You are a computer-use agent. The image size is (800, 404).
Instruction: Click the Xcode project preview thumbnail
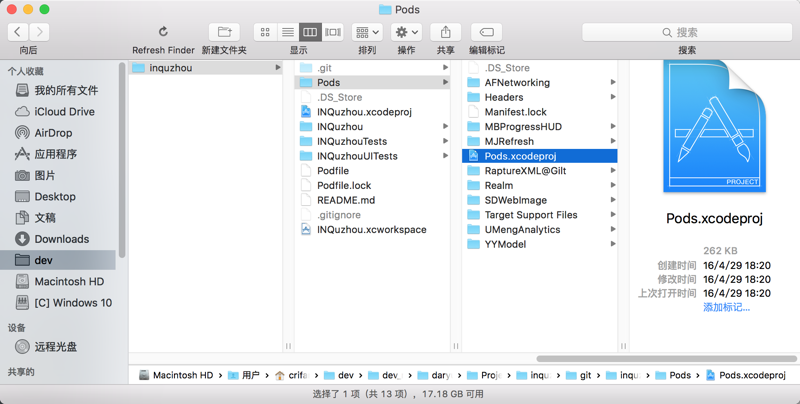point(714,128)
